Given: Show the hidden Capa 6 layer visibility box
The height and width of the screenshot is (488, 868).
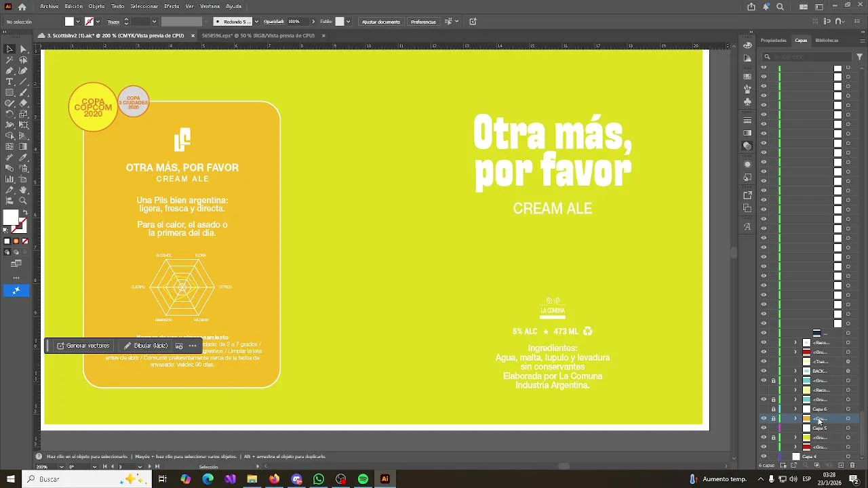Looking at the screenshot, I should tap(764, 409).
